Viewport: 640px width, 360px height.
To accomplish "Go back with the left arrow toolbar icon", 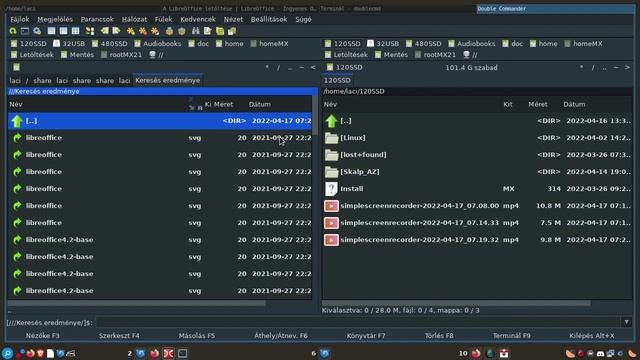I will [x=104, y=31].
